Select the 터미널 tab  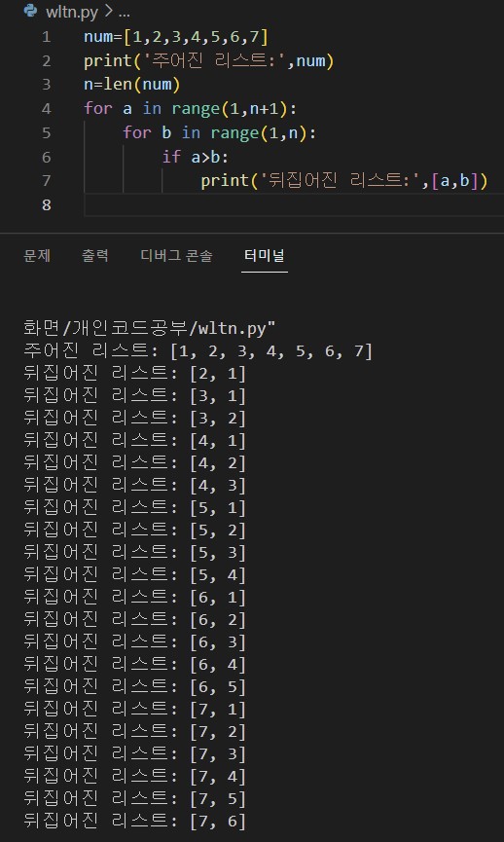click(264, 256)
